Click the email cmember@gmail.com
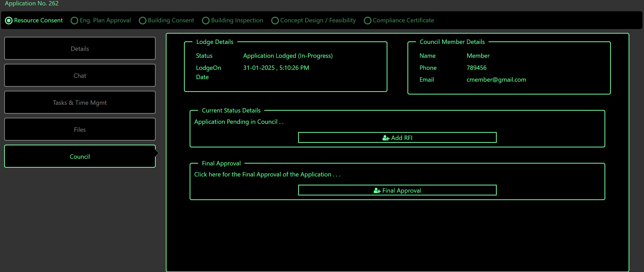 point(496,79)
